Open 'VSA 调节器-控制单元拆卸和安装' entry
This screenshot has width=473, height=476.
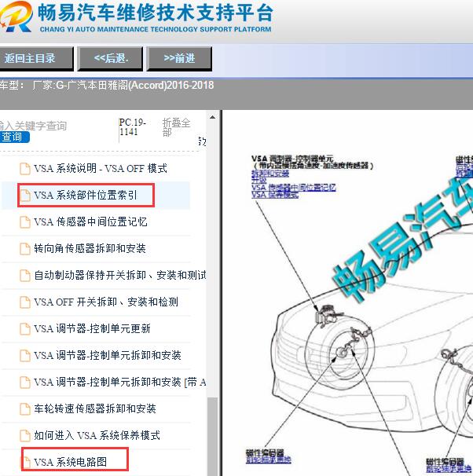pyautogui.click(x=108, y=355)
